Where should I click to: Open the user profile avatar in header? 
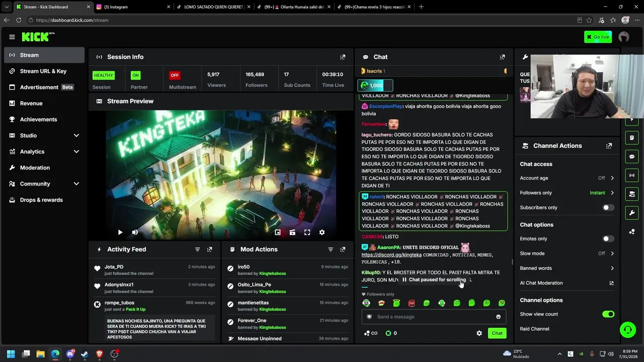[x=624, y=37]
